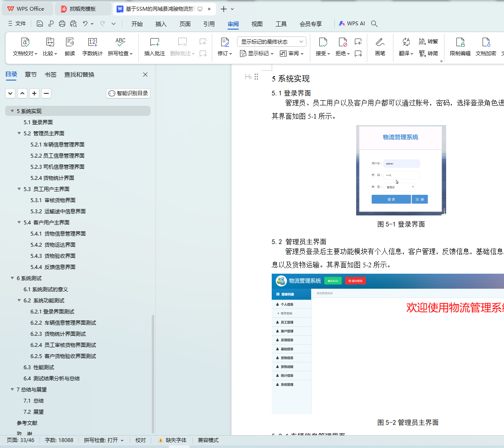Switch to the 书签 navigation tab
The image size is (504, 448).
[51, 75]
